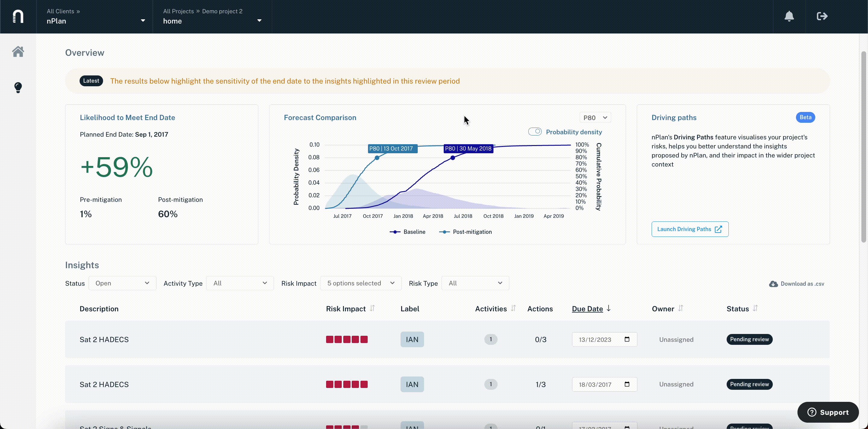The width and height of the screenshot is (868, 429).
Task: Open the lightbulb insights sidebar icon
Action: [18, 88]
